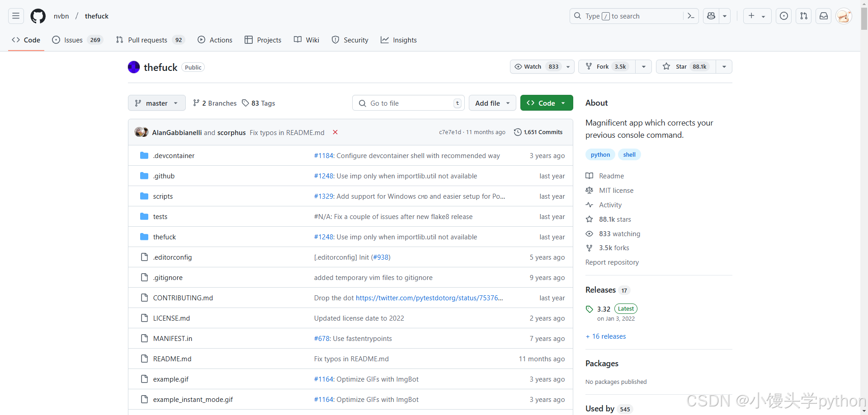Click the 3.32 release tag icon
Image resolution: width=868 pixels, height=415 pixels.
tap(590, 309)
